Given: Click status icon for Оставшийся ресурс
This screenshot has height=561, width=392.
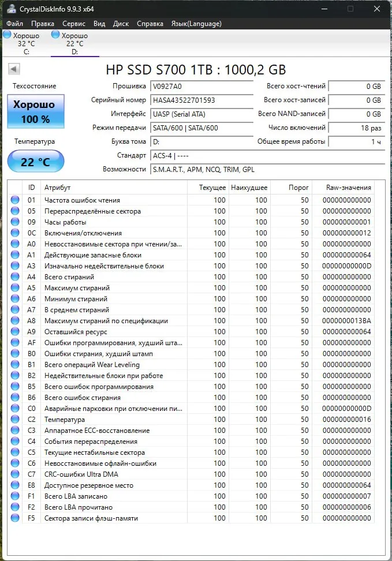Looking at the screenshot, I should tap(15, 332).
